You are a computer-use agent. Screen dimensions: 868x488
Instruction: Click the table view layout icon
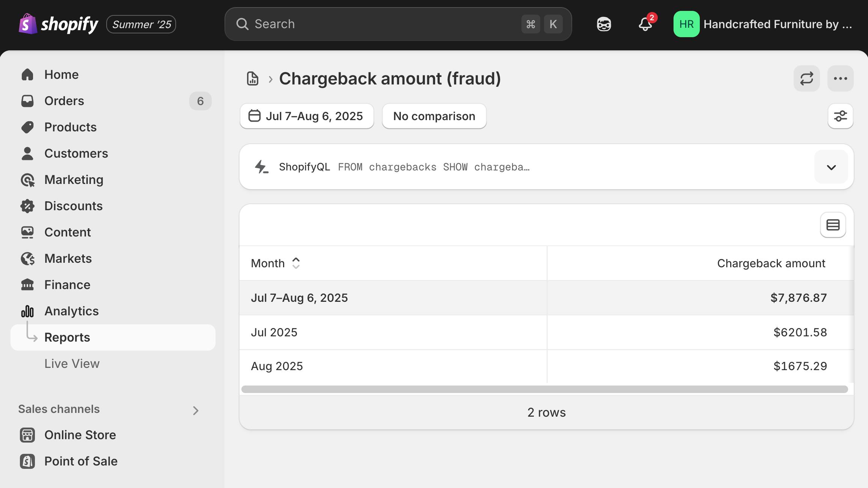click(x=833, y=225)
